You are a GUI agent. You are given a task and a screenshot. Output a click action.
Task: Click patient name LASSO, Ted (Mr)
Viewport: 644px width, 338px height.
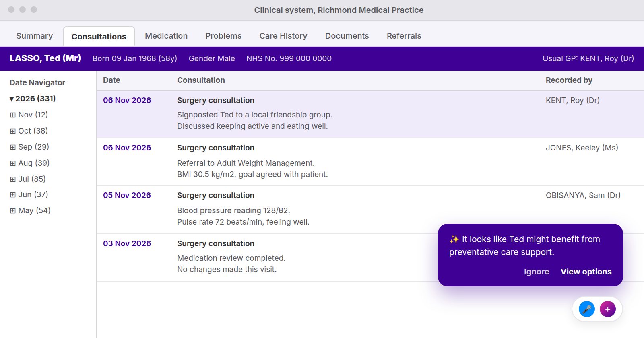(x=45, y=58)
